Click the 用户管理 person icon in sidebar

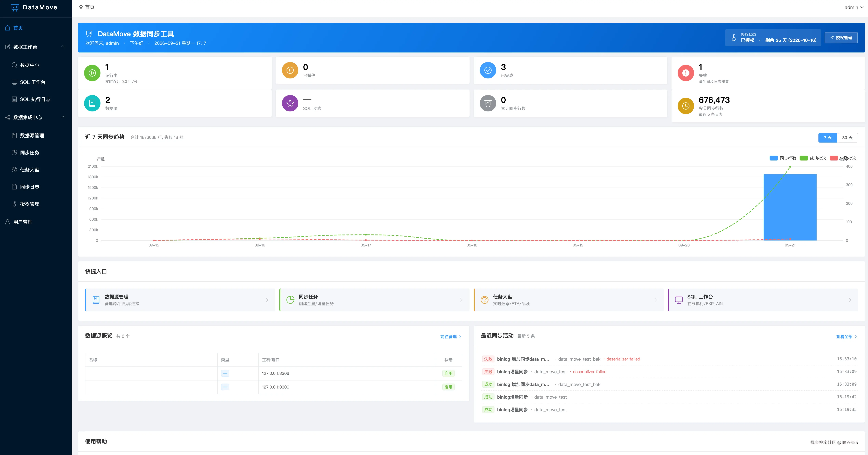[7, 222]
